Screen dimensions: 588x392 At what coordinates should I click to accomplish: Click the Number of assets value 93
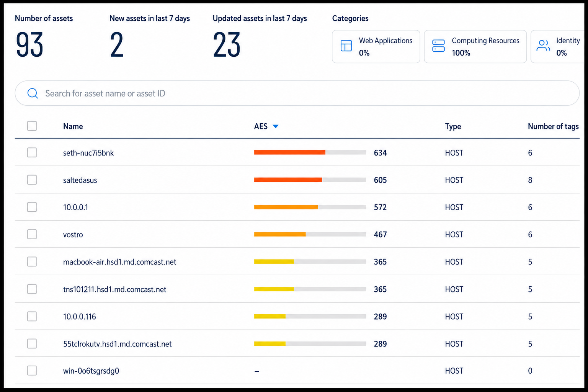tap(29, 45)
